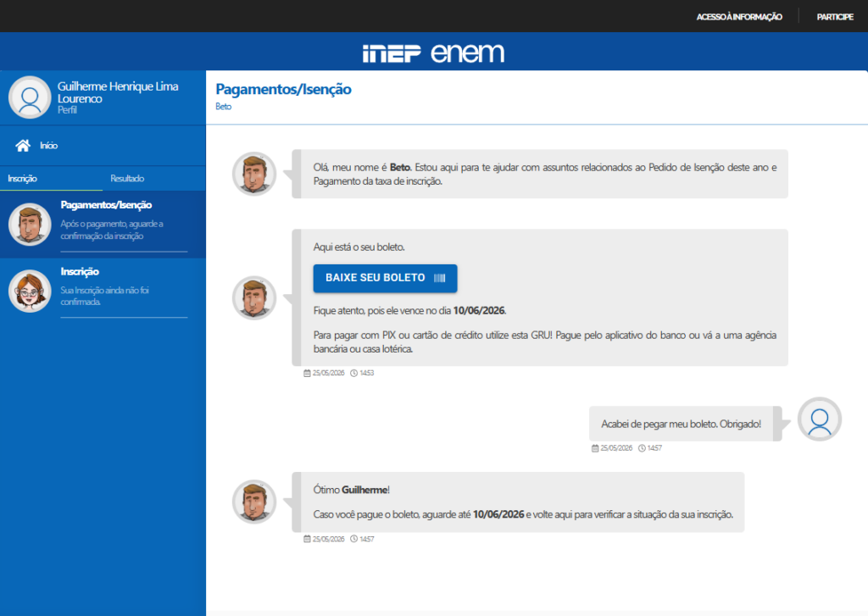This screenshot has height=616, width=868.
Task: Click clock icon under user's reply message
Action: point(642,448)
